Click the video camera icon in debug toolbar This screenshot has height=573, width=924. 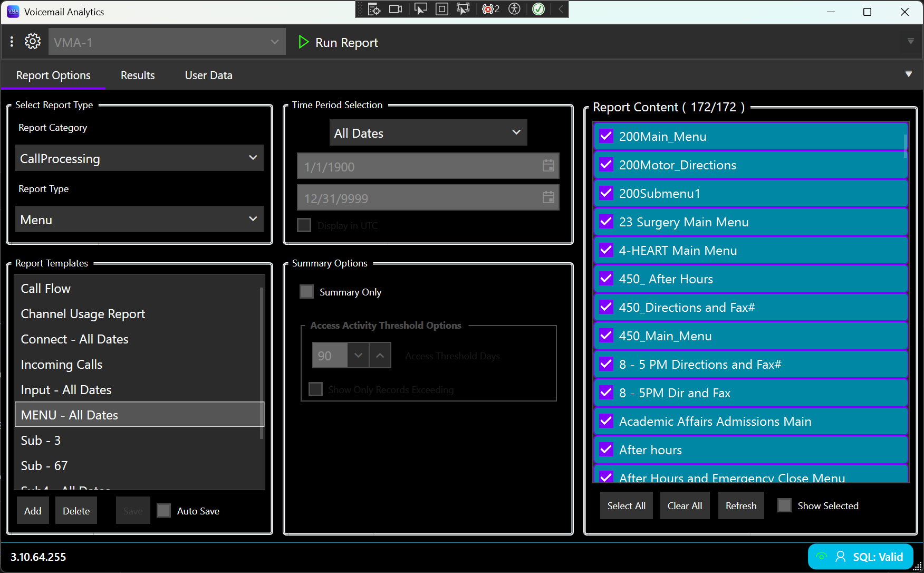[x=396, y=9]
